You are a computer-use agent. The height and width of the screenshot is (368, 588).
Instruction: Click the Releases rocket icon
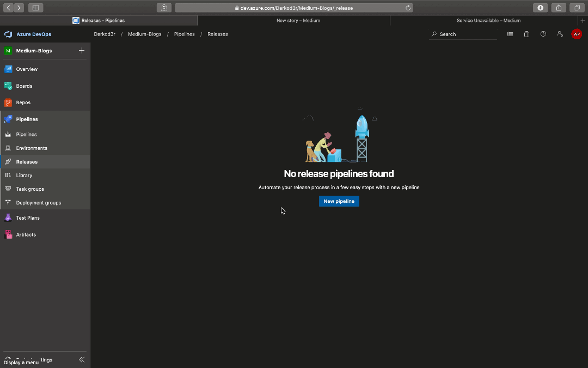pyautogui.click(x=8, y=162)
